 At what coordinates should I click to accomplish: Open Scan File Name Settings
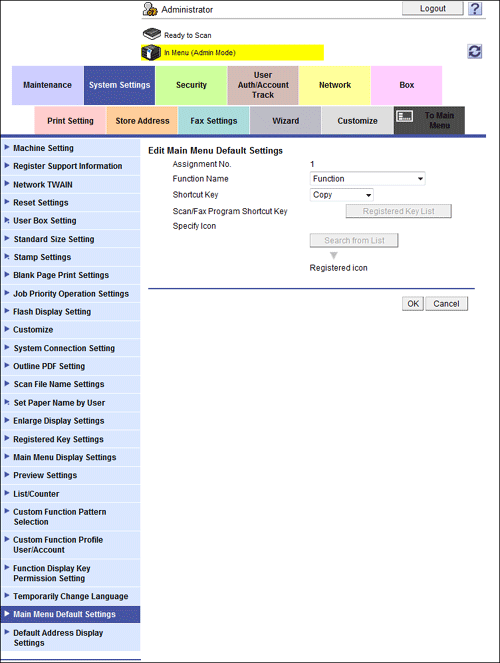pos(71,384)
